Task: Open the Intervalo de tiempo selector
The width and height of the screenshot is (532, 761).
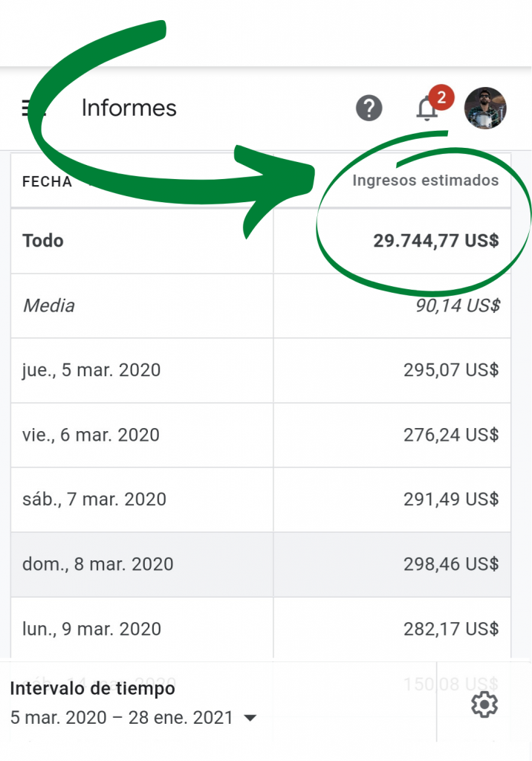Action: (133, 703)
